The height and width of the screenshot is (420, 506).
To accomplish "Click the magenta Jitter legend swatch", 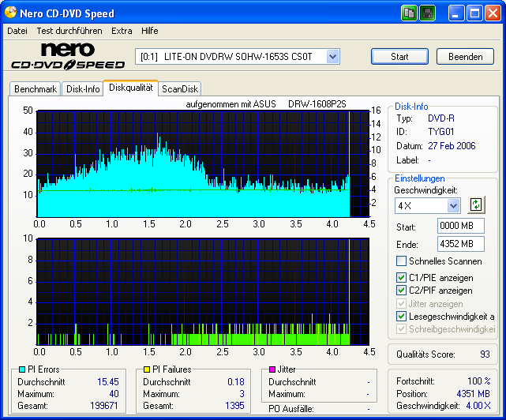I will pos(272,369).
